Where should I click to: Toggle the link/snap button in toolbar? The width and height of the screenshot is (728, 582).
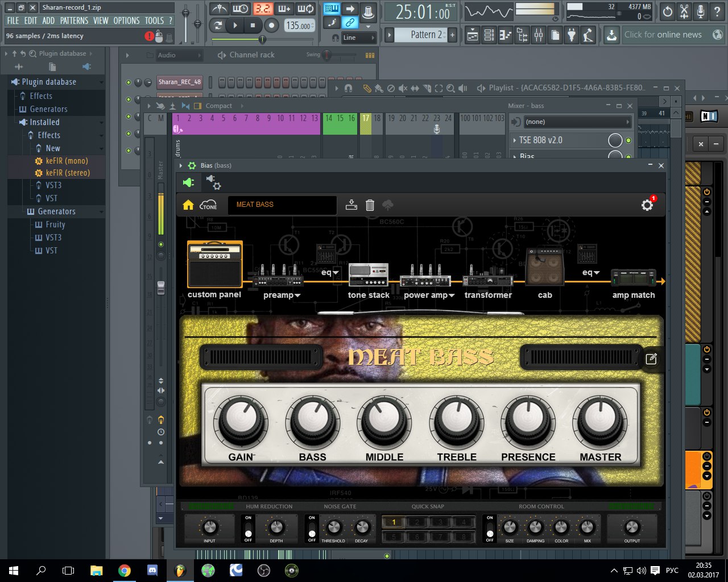click(350, 23)
